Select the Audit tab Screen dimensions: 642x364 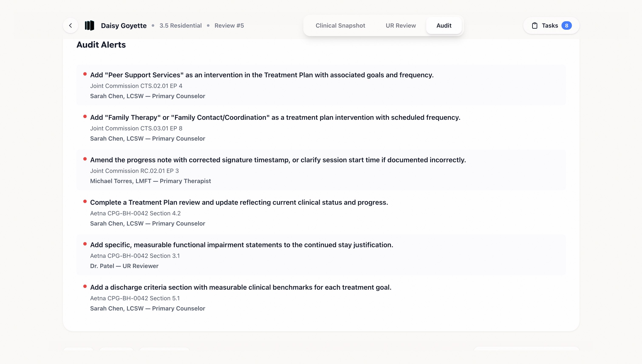tap(444, 25)
